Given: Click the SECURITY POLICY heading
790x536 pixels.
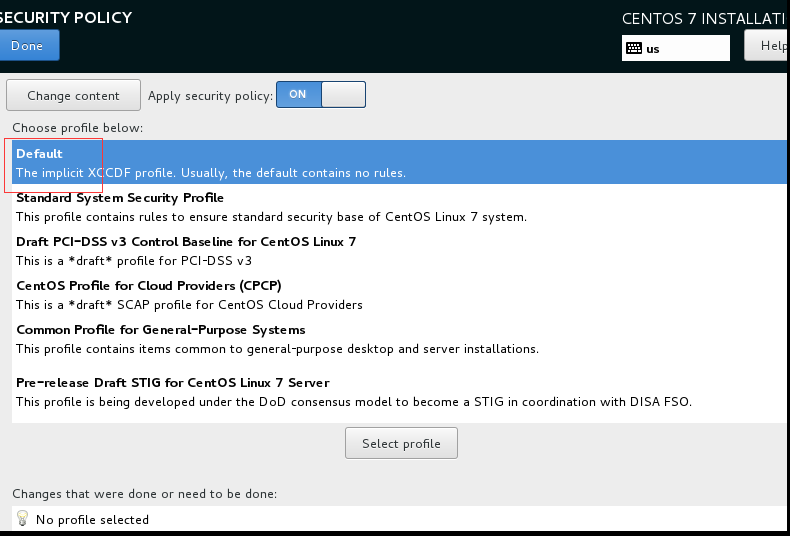Looking at the screenshot, I should [x=66, y=18].
